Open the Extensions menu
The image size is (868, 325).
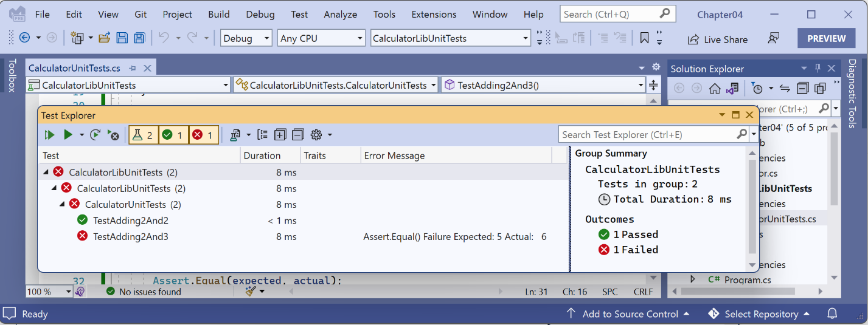click(x=434, y=14)
